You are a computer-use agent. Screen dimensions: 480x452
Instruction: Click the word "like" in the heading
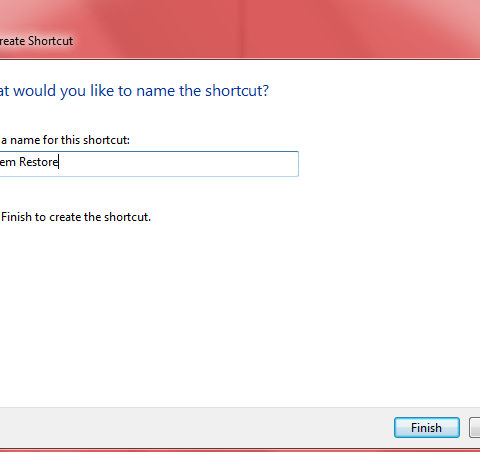pyautogui.click(x=102, y=91)
